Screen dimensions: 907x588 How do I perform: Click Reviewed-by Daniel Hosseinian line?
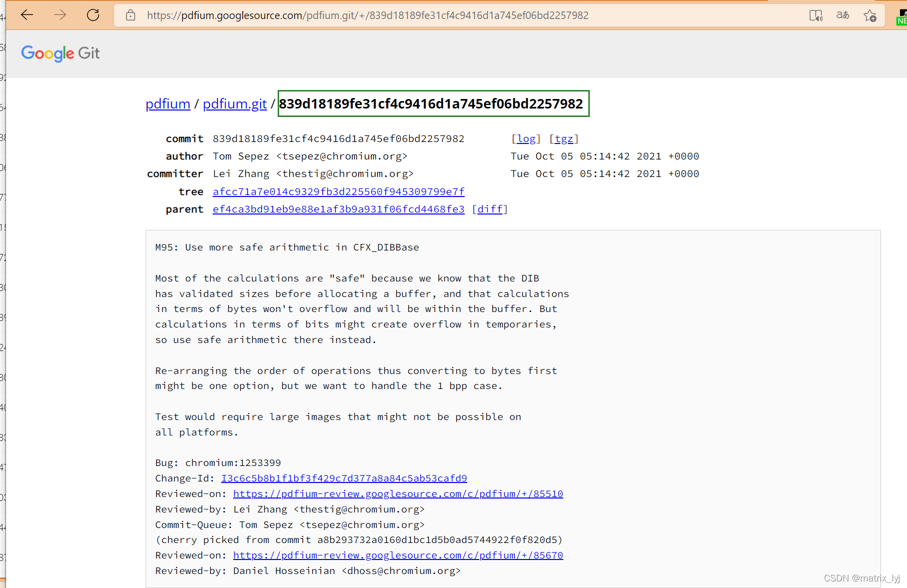[308, 570]
